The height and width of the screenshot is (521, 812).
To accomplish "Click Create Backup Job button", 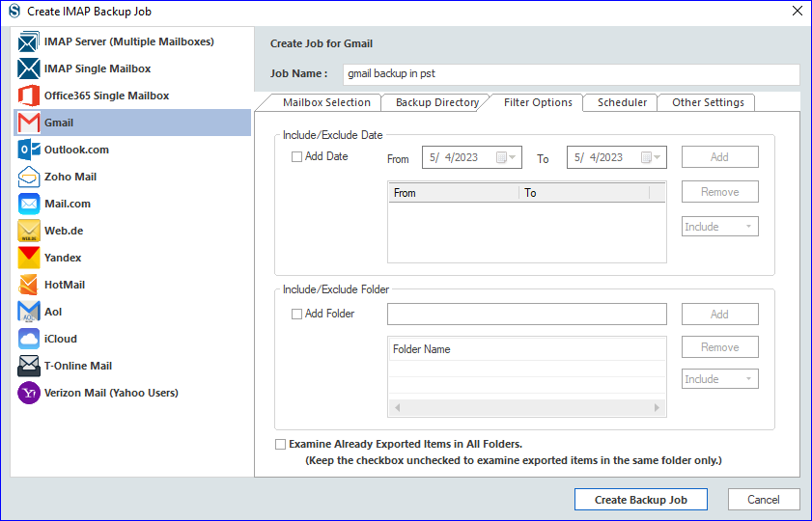I will pyautogui.click(x=640, y=500).
